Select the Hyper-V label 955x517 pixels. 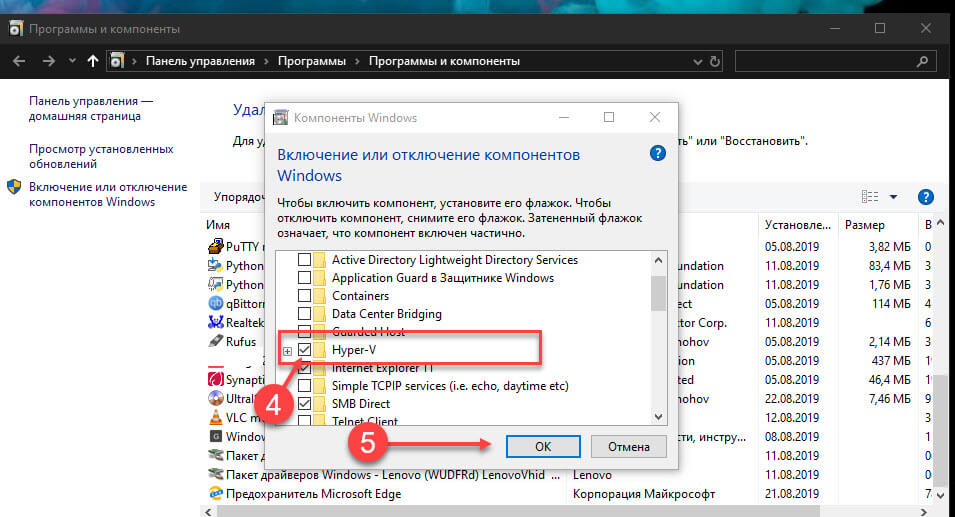pos(354,350)
